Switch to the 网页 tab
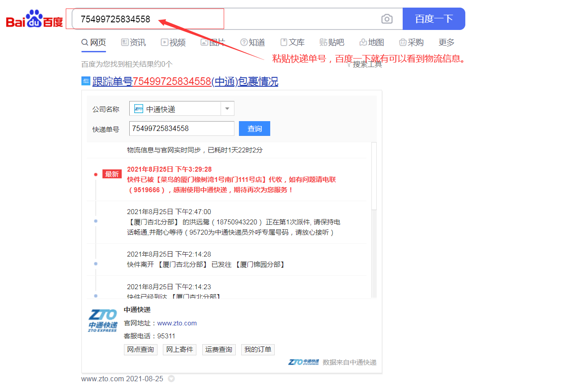The width and height of the screenshot is (570, 392). (x=94, y=42)
